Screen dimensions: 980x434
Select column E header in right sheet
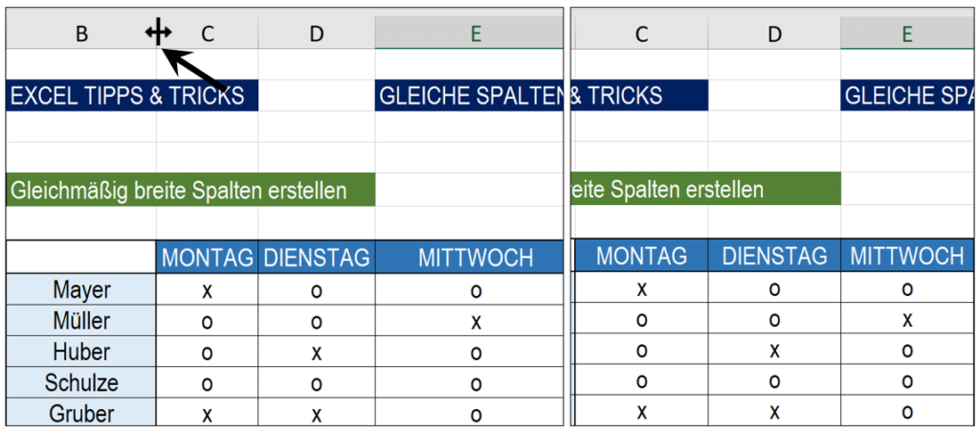tap(907, 33)
